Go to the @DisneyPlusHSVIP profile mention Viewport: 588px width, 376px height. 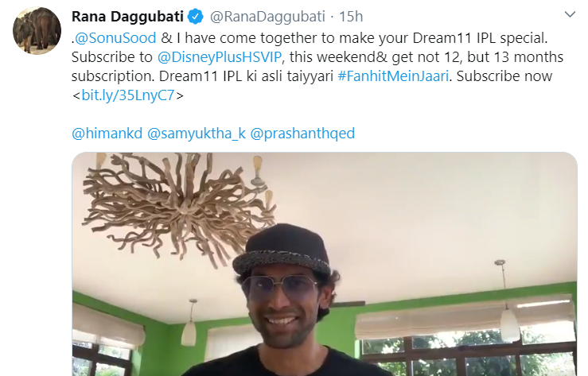tap(220, 57)
